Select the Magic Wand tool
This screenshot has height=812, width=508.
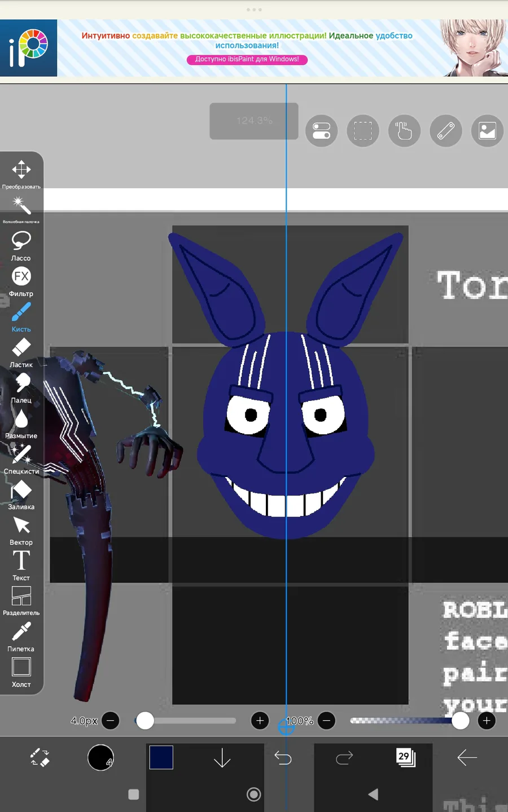coord(21,210)
